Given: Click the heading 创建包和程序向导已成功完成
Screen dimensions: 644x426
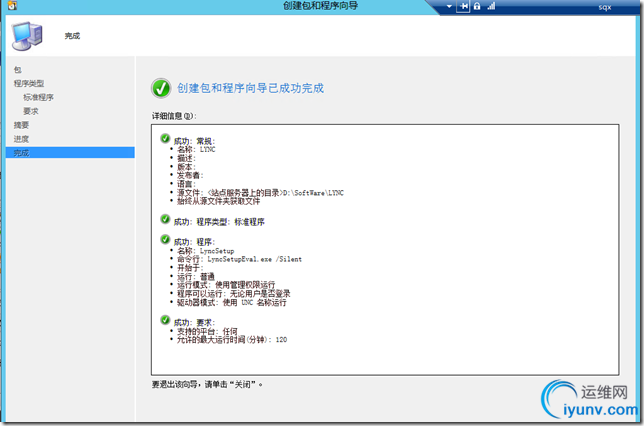Looking at the screenshot, I should 251,88.
